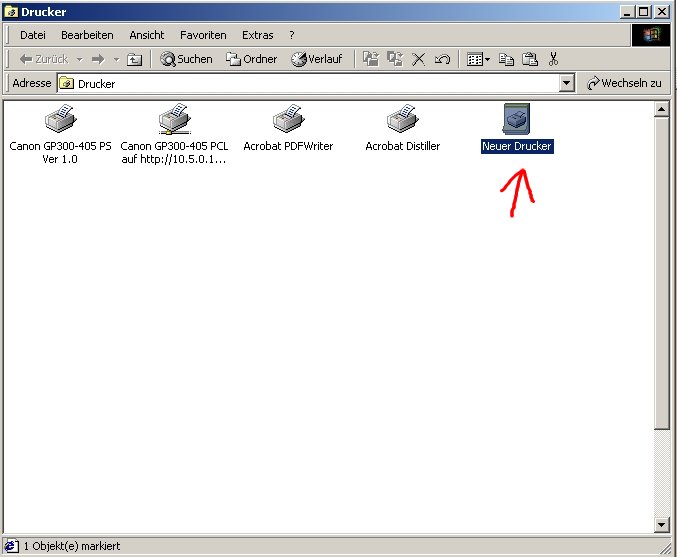Click the scrollbar up arrow
The height and width of the screenshot is (557, 677).
pos(661,109)
